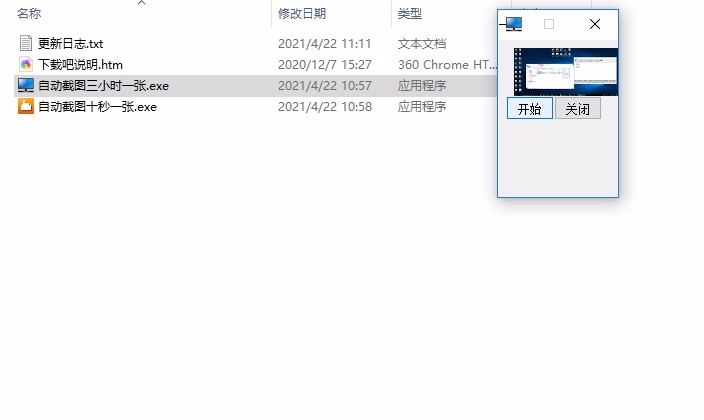Click the 开始 button to start capturing

(530, 108)
